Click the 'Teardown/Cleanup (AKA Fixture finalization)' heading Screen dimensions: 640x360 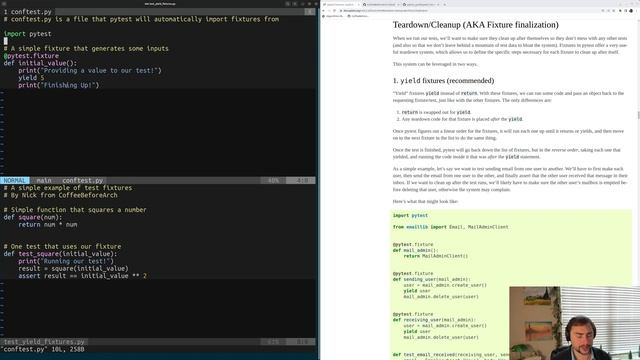click(x=476, y=25)
